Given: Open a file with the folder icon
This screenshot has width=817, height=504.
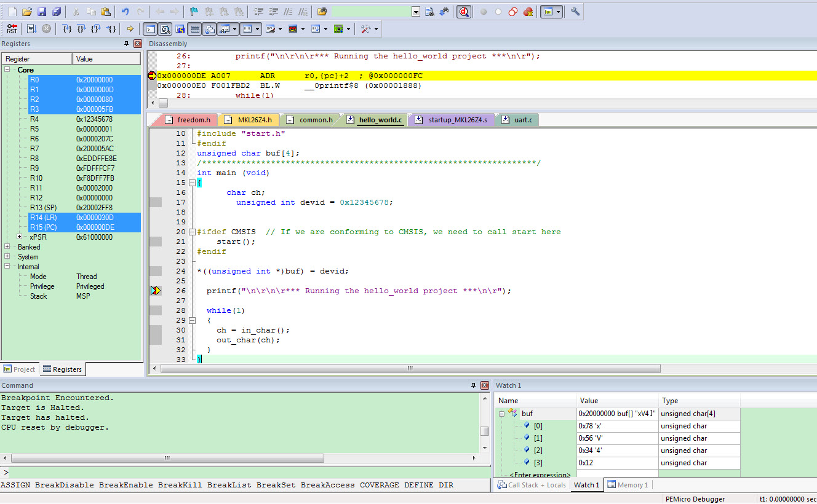Looking at the screenshot, I should 27,12.
